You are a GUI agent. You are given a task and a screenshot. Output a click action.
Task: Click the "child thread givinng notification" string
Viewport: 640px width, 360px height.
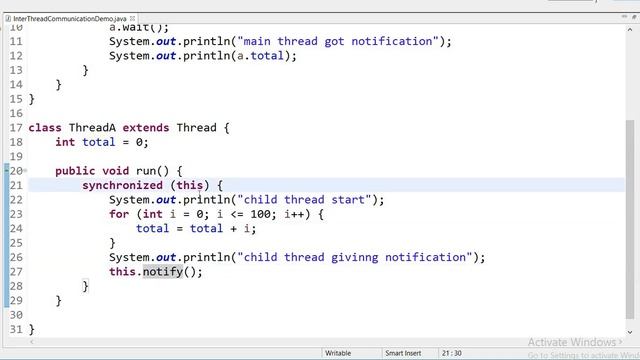[355, 258]
